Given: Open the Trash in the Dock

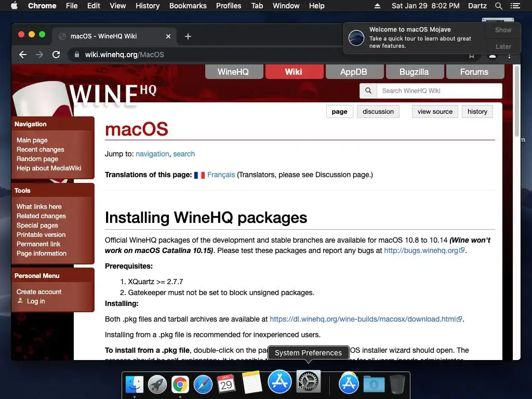Looking at the screenshot, I should pos(397,384).
